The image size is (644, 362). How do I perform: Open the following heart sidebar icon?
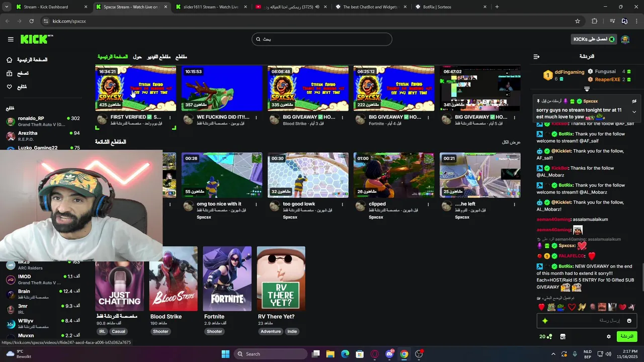click(10, 87)
